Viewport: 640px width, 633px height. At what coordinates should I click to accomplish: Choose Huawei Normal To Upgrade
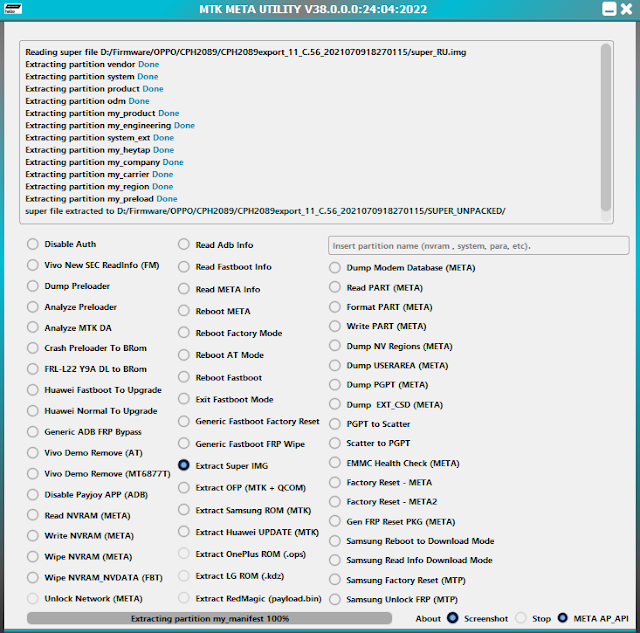[x=33, y=411]
